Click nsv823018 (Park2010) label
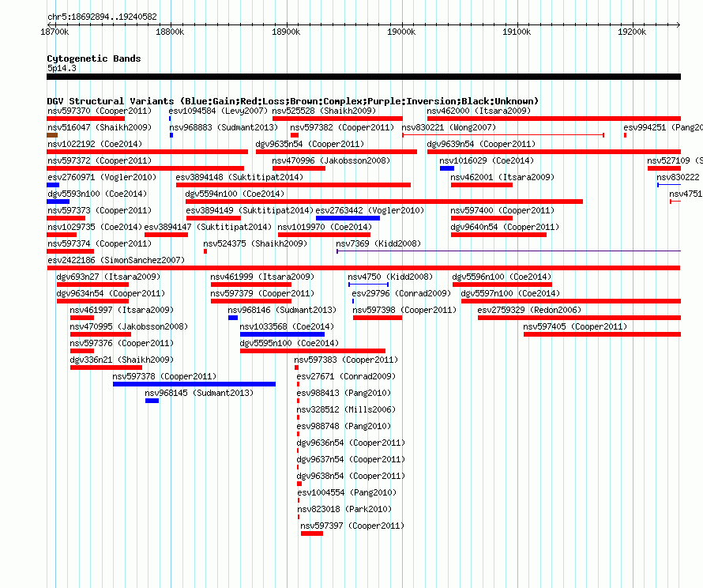Viewport: 703px width, 588px height. 344,509
